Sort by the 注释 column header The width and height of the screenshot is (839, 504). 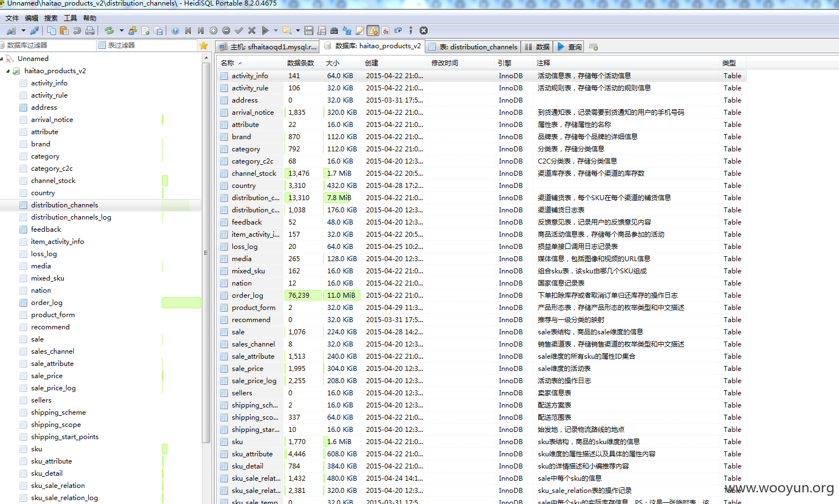[626, 63]
